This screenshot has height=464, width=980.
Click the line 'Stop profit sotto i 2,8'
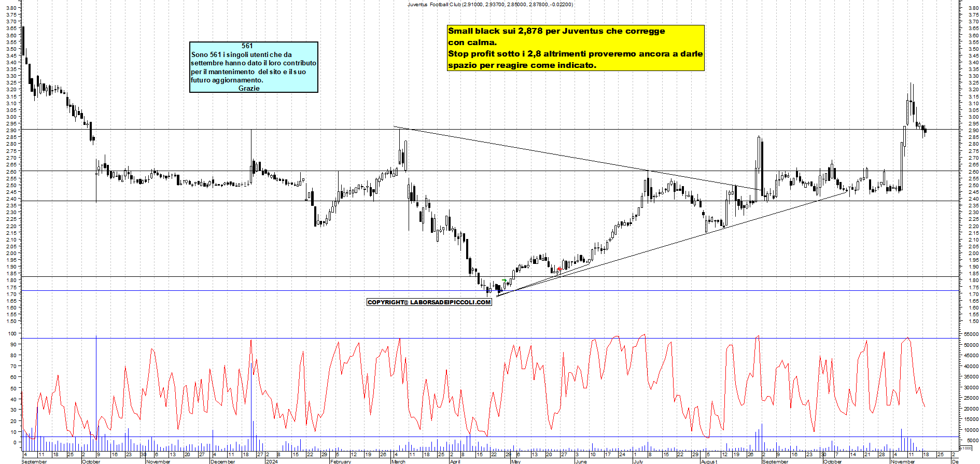point(495,54)
